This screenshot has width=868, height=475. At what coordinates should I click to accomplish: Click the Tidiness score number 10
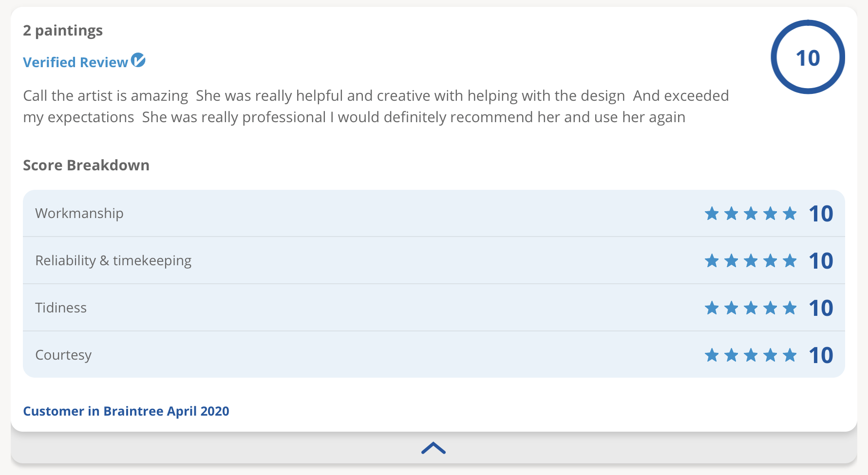click(821, 308)
